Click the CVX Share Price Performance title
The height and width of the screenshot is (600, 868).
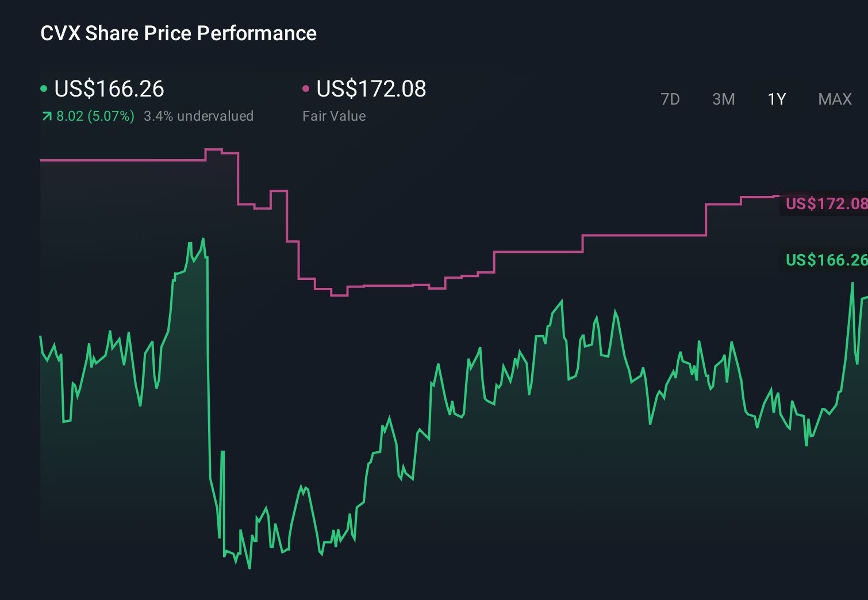[x=178, y=33]
